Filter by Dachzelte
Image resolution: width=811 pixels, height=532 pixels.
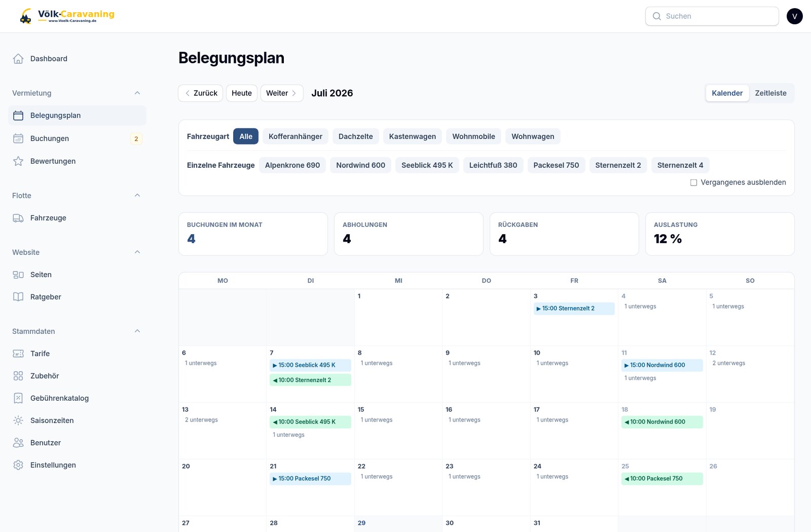[356, 136]
